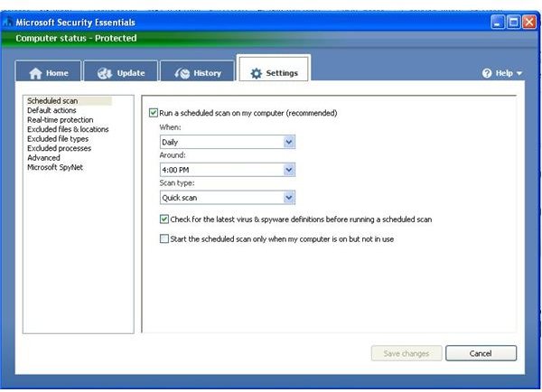
Task: Switch to the Home tab
Action: (49, 71)
